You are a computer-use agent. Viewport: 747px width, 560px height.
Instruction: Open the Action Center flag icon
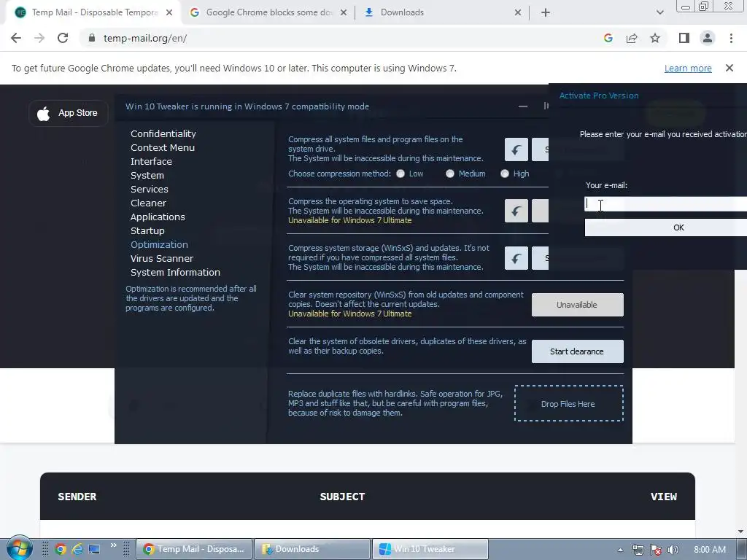[656, 550]
